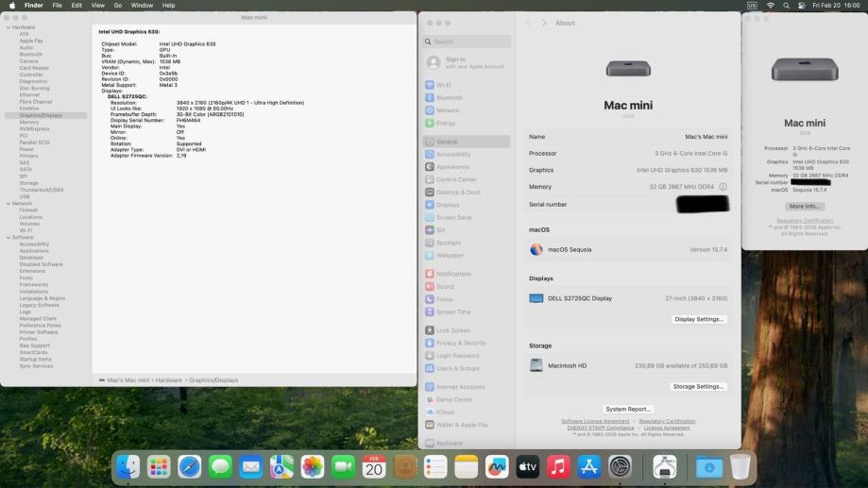
Task: Open the Finder File menu
Action: click(x=57, y=6)
